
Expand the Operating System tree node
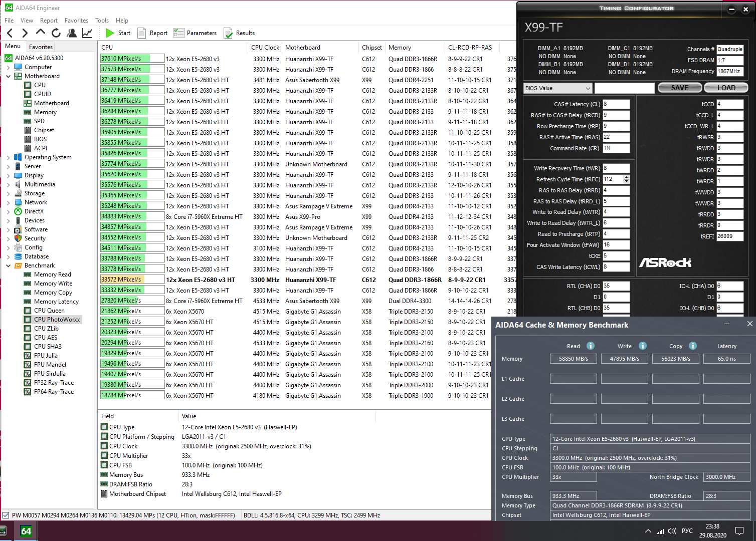coord(8,157)
